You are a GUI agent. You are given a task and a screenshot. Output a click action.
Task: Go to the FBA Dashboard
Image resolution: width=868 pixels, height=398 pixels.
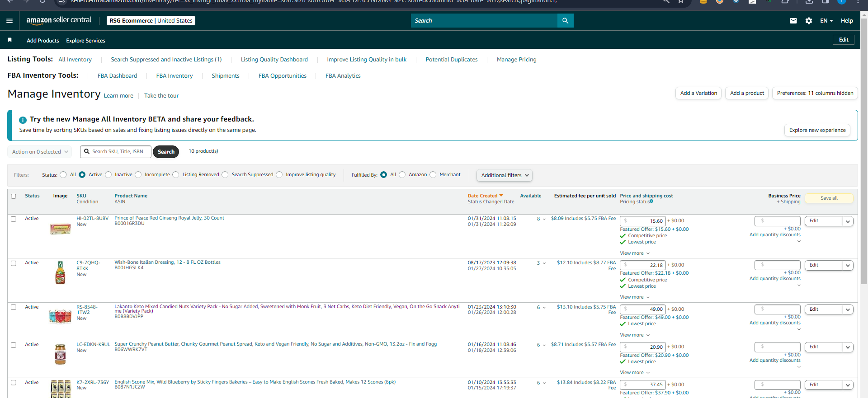[x=118, y=76]
